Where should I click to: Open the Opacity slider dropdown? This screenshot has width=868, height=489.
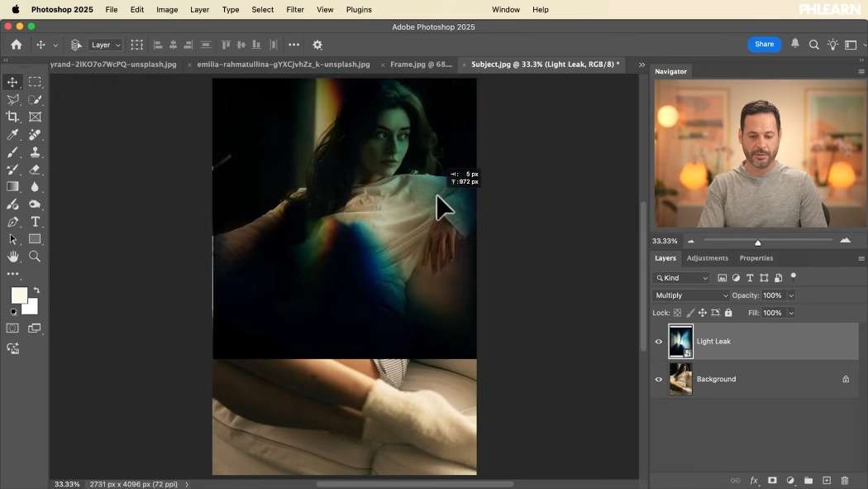click(791, 295)
